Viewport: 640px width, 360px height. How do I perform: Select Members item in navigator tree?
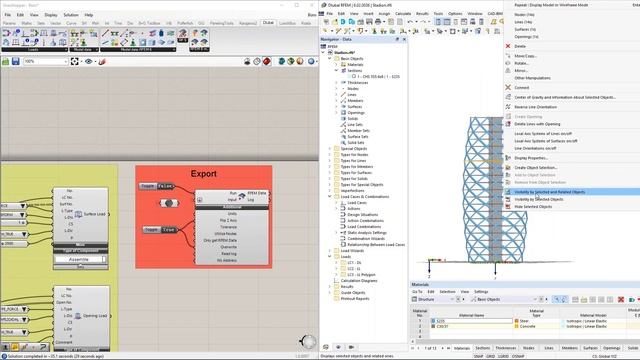pyautogui.click(x=355, y=100)
